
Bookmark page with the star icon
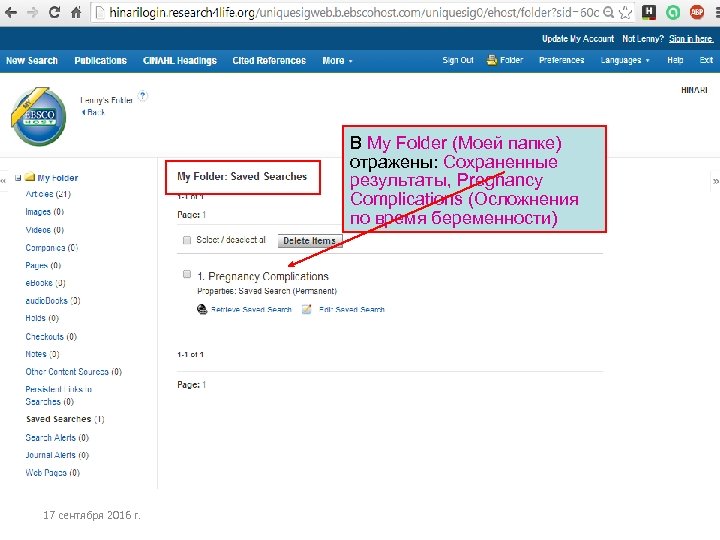click(625, 12)
